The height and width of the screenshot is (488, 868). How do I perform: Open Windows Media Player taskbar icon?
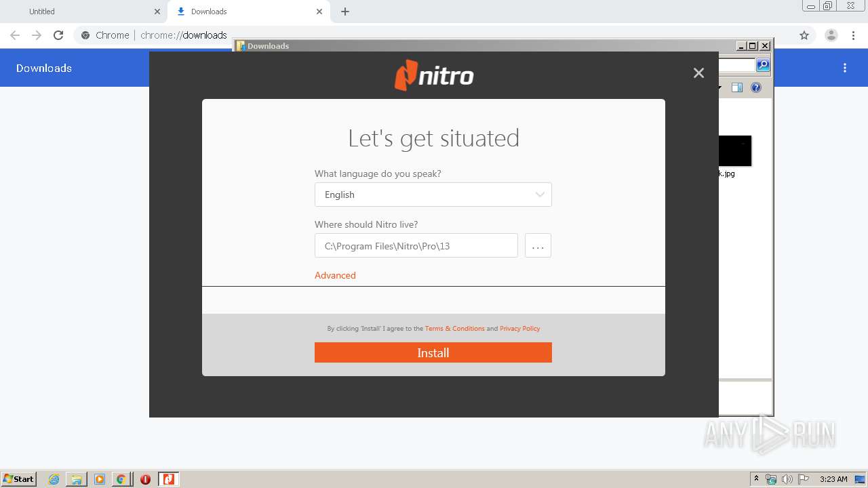pos(99,479)
